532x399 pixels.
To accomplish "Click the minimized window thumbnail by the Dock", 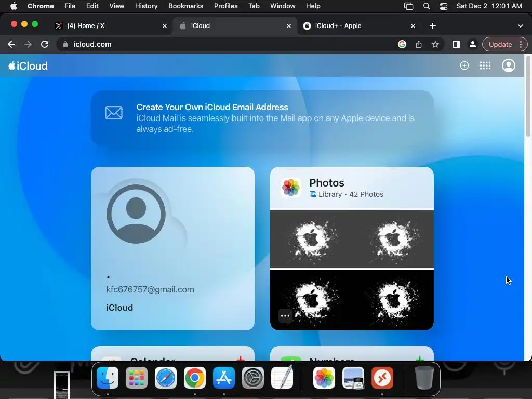I will click(62, 385).
